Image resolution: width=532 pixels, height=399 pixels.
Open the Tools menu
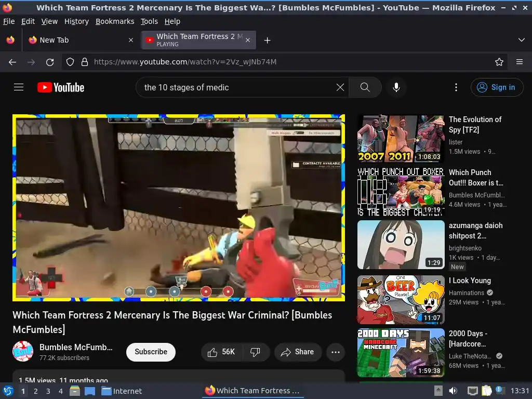point(149,21)
